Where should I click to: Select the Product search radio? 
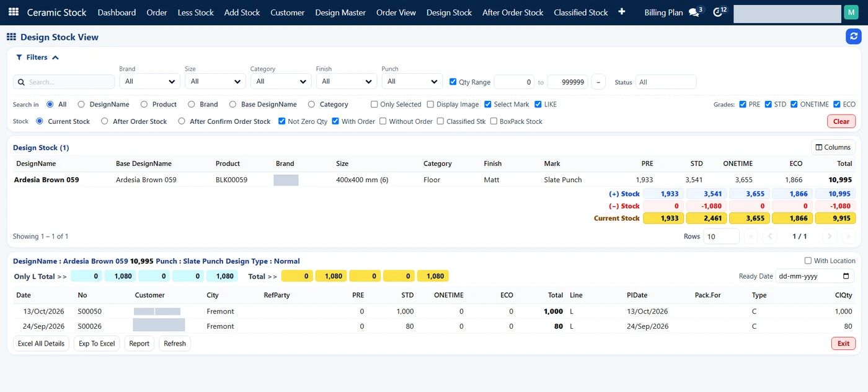pyautogui.click(x=144, y=104)
